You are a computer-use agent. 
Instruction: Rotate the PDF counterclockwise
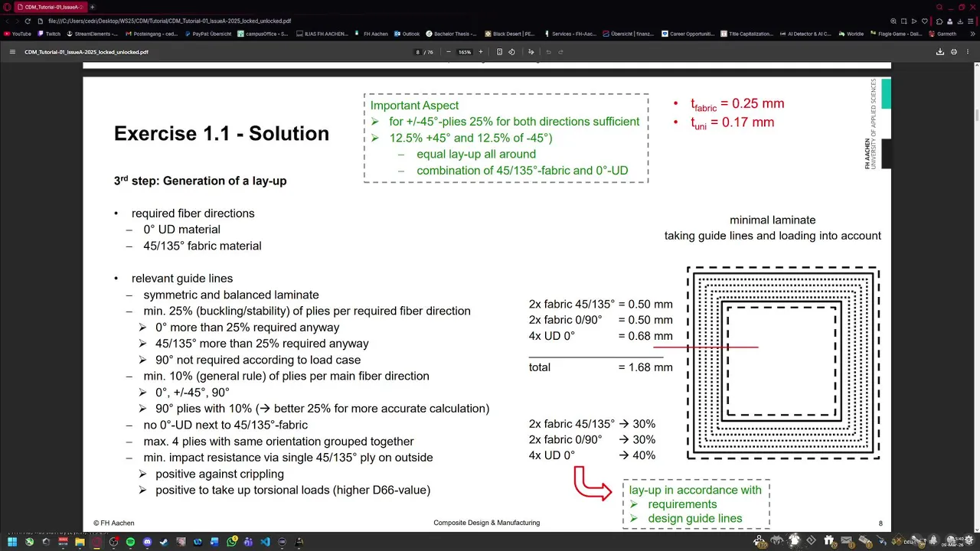(511, 52)
